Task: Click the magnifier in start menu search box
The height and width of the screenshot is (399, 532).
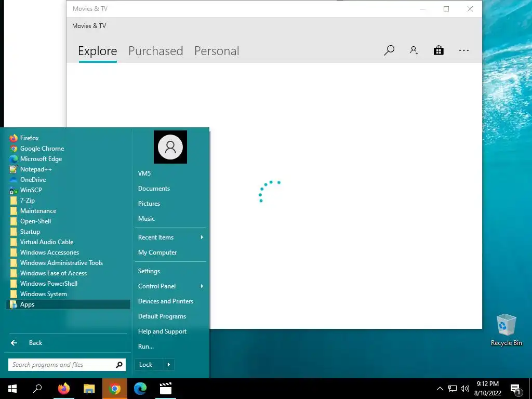Action: click(x=119, y=365)
